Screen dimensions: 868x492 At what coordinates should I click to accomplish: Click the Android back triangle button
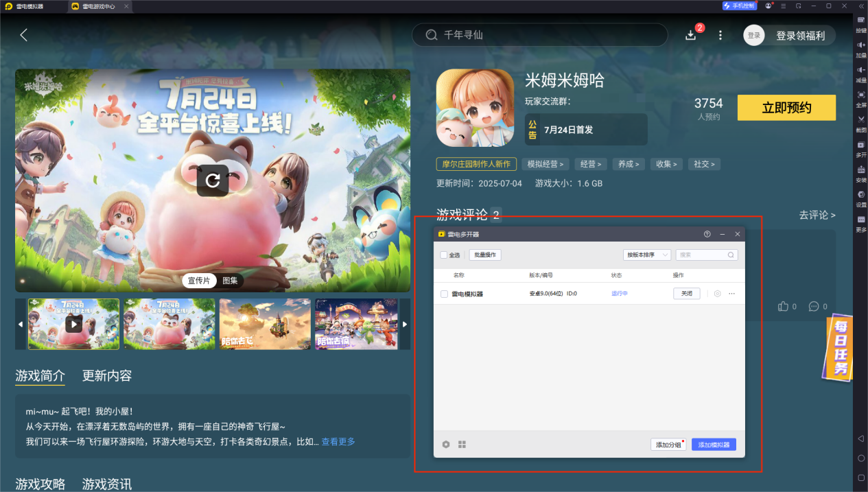pyautogui.click(x=861, y=438)
